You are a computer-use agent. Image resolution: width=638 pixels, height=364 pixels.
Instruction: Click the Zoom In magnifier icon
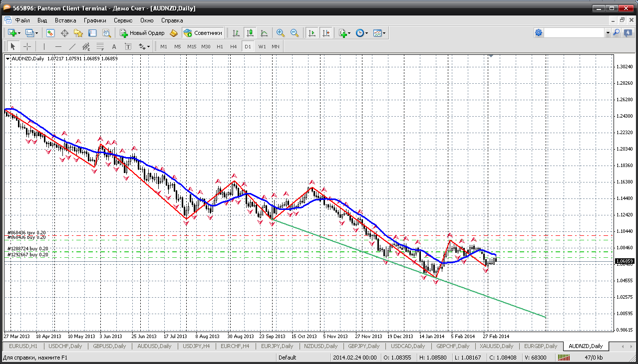pyautogui.click(x=281, y=33)
